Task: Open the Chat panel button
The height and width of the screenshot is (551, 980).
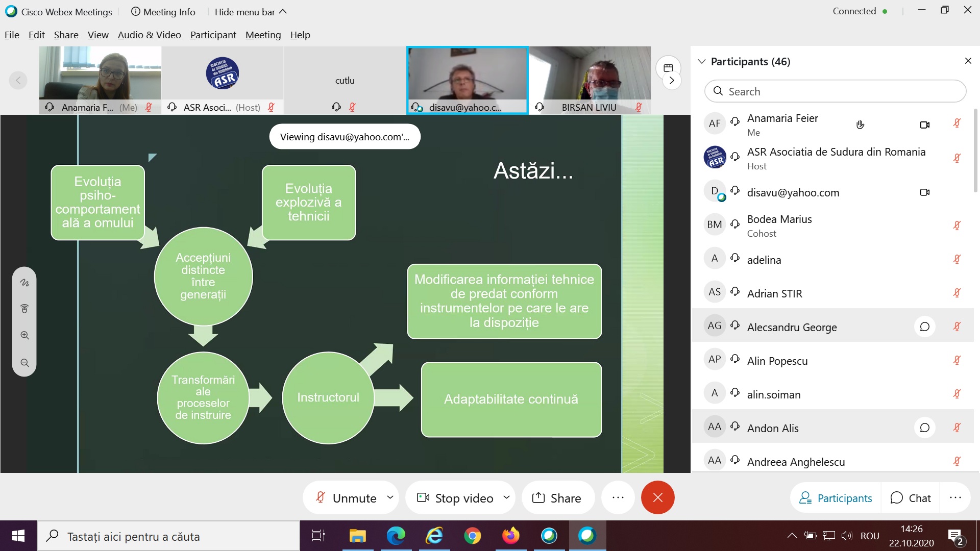Action: coord(911,497)
